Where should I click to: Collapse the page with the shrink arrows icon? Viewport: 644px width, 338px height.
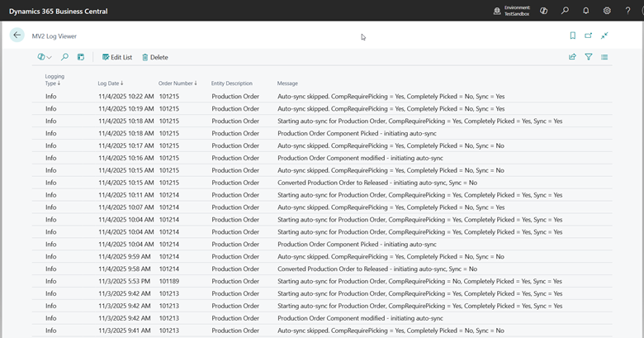click(604, 36)
